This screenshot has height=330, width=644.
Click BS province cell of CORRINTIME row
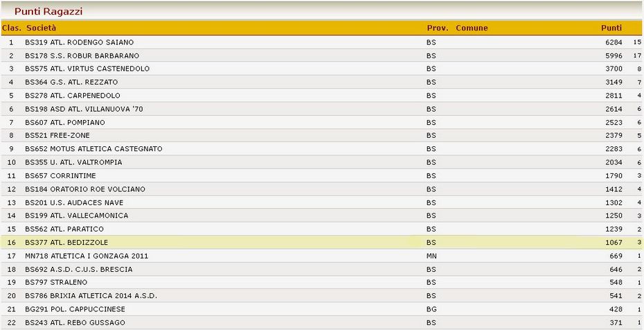pos(431,175)
